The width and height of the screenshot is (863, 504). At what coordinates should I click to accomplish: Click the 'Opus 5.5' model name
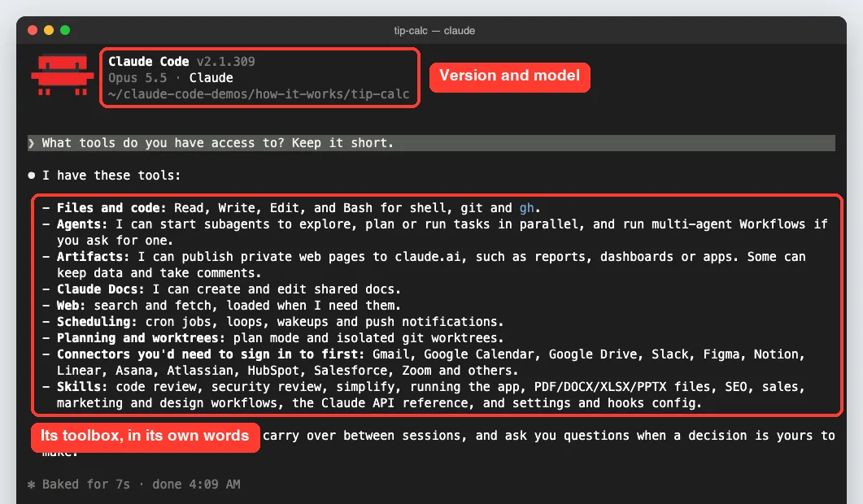tap(137, 78)
